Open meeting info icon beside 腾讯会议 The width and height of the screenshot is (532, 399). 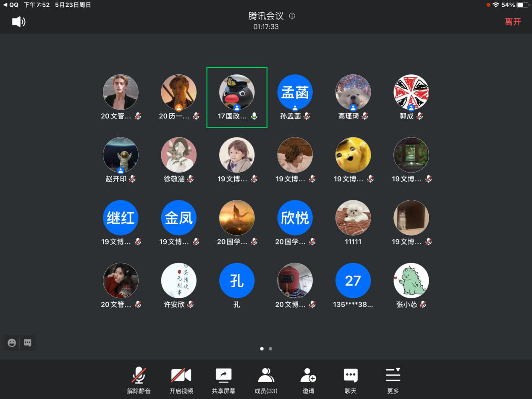pyautogui.click(x=292, y=16)
